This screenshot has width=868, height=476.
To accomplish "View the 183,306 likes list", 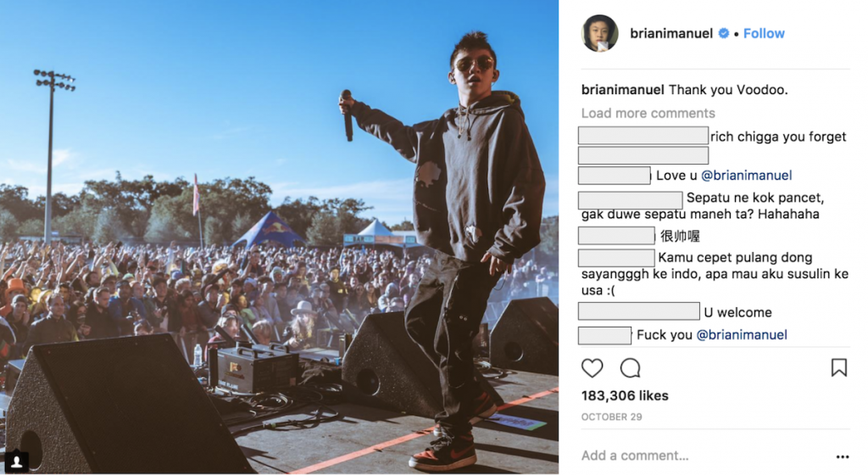I will (625, 395).
